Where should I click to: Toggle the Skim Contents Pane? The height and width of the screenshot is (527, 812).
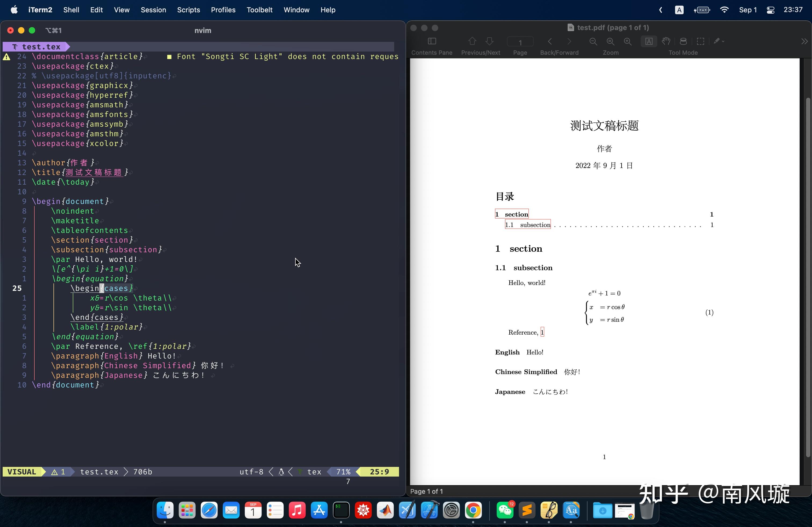tap(432, 41)
